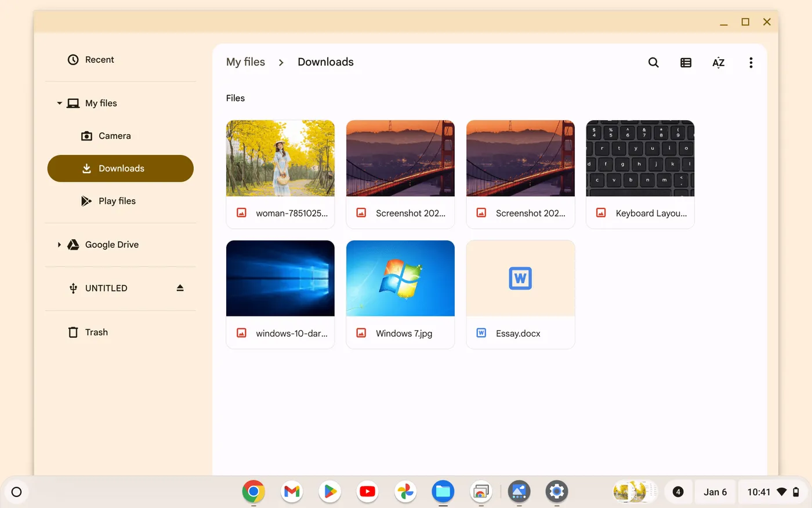
Task: Open Google Photos from the shelf
Action: coord(405,492)
